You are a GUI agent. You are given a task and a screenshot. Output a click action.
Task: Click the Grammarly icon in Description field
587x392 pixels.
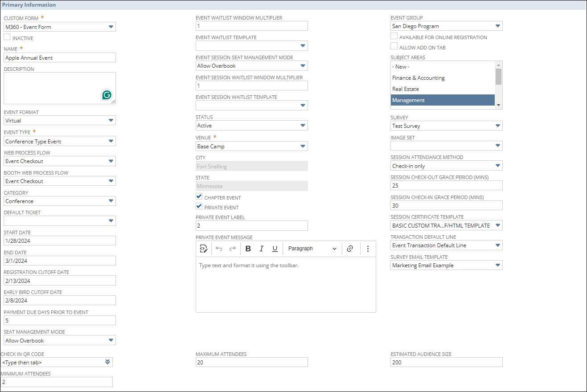click(x=107, y=95)
